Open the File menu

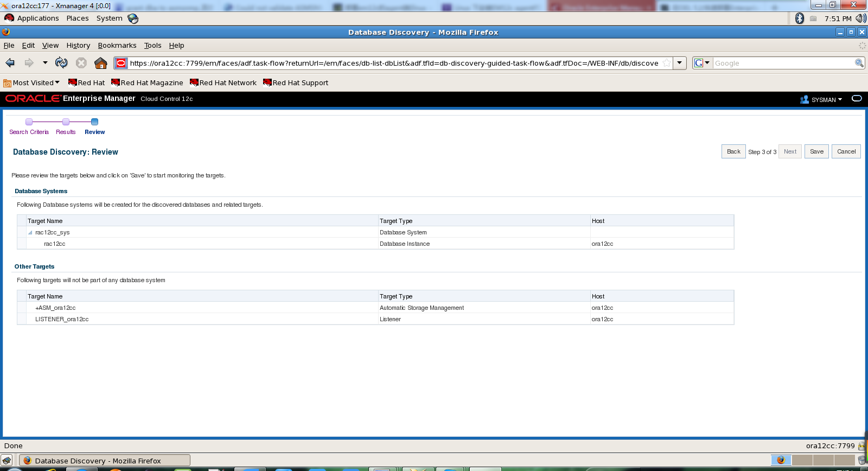point(9,46)
